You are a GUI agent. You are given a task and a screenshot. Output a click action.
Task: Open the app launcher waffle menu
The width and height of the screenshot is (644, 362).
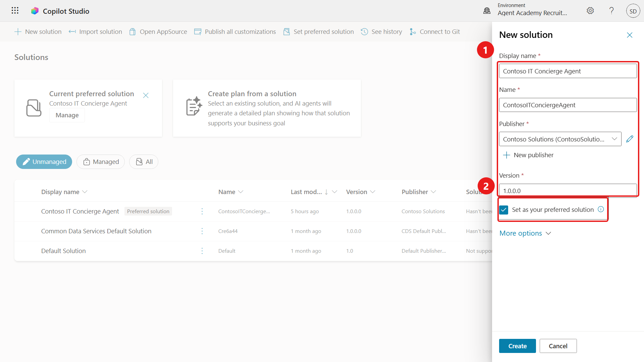[15, 11]
